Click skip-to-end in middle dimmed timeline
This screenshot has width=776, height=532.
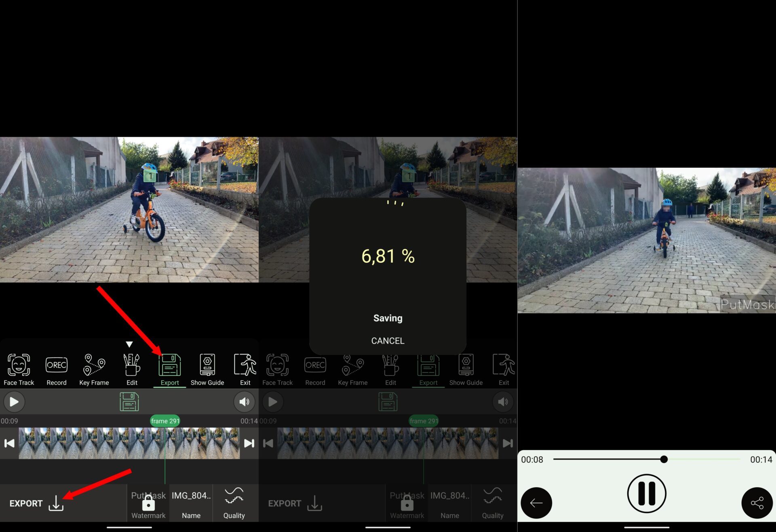(x=508, y=443)
